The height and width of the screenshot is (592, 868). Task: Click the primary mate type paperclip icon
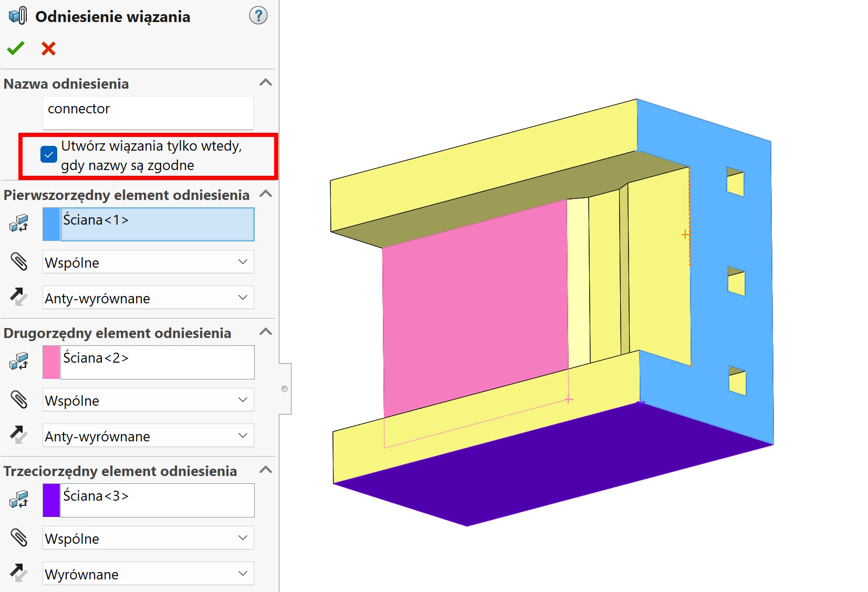19,261
